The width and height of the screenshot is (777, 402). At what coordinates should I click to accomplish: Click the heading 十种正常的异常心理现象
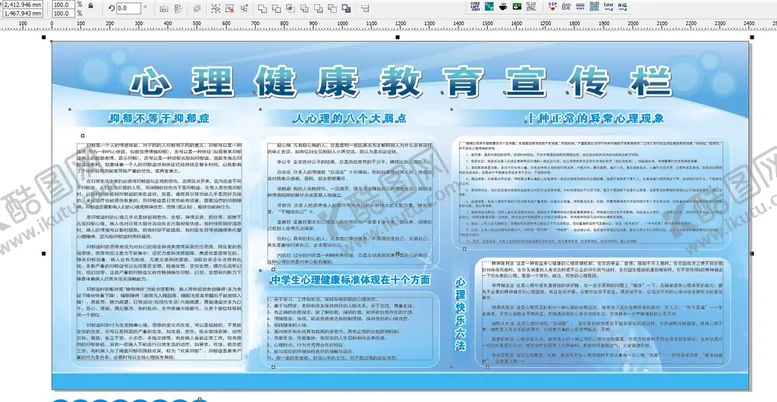click(x=594, y=118)
